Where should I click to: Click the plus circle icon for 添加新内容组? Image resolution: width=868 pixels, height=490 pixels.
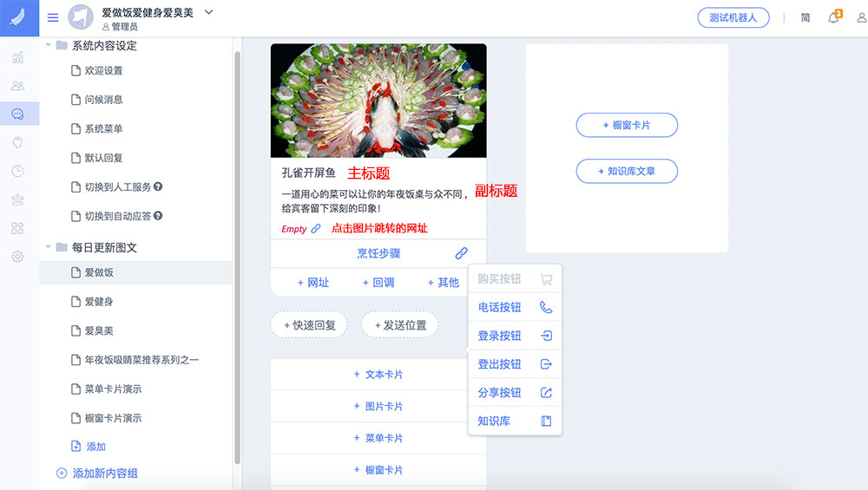(62, 474)
